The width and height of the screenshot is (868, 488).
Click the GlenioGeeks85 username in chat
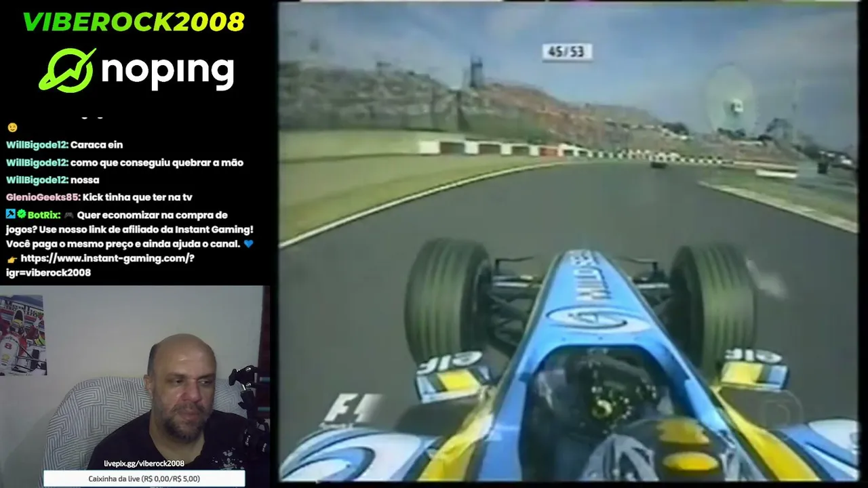tap(43, 197)
